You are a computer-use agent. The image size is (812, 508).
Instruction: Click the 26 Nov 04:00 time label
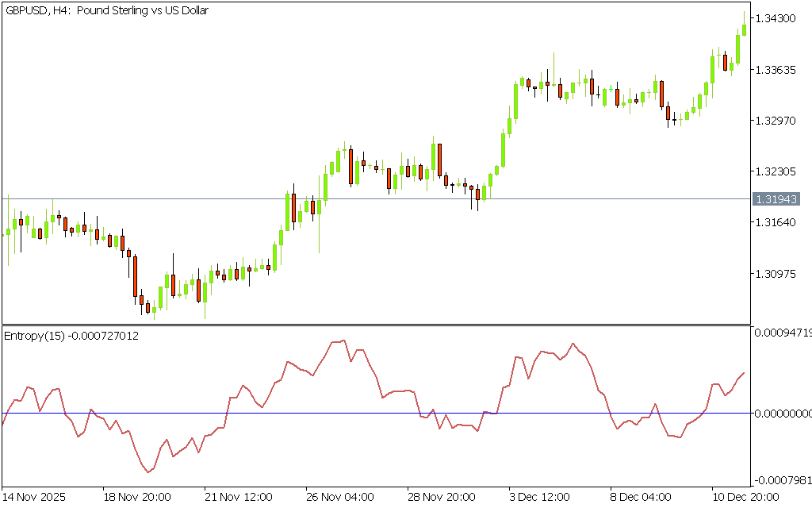click(340, 497)
